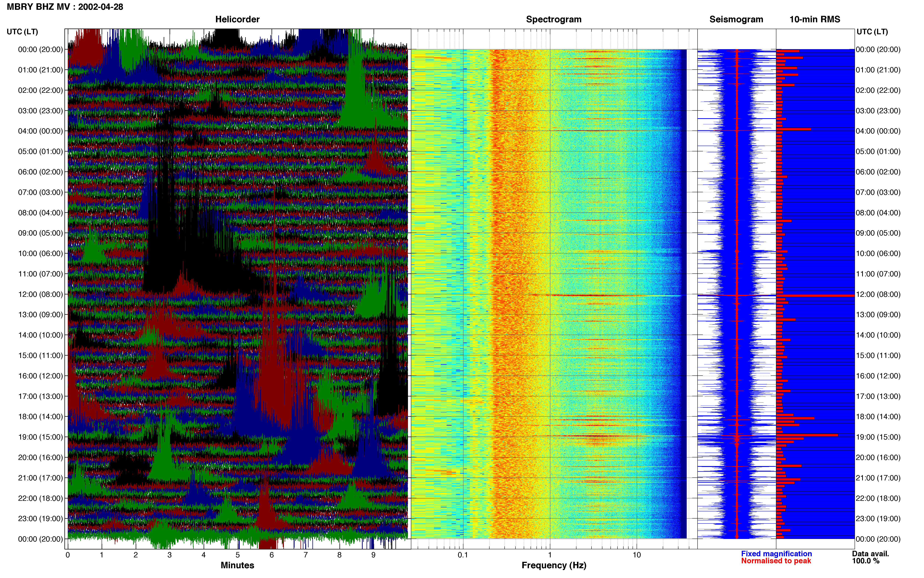Click the '10-min RMS' panel heading

815,20
